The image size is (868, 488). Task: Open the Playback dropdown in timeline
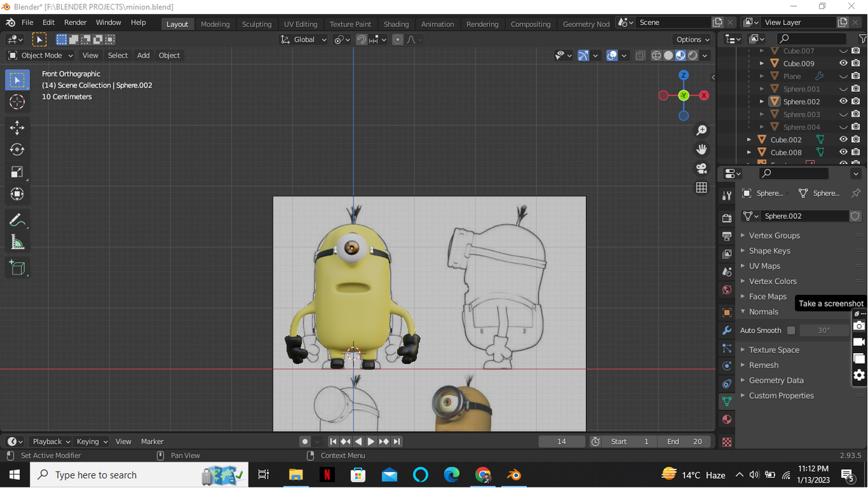tap(52, 441)
